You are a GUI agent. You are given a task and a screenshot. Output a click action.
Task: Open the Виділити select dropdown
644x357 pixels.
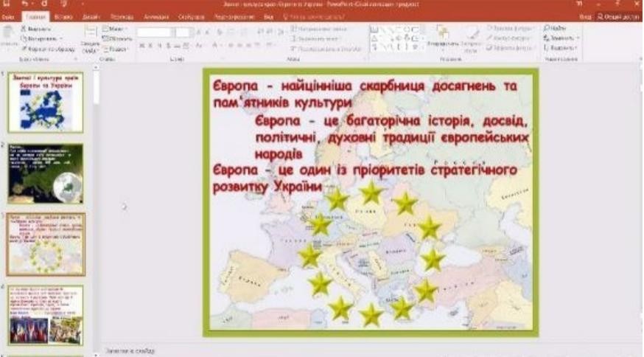[x=560, y=48]
